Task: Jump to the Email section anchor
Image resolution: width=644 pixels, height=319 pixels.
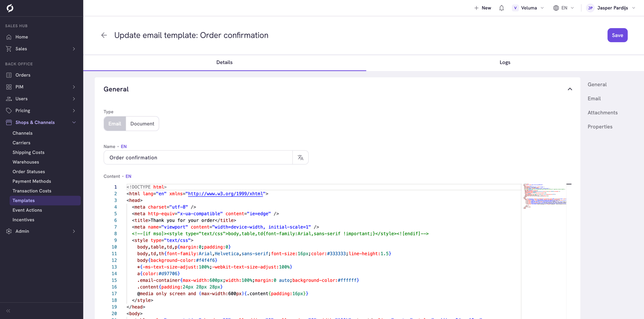Action: coord(594,98)
